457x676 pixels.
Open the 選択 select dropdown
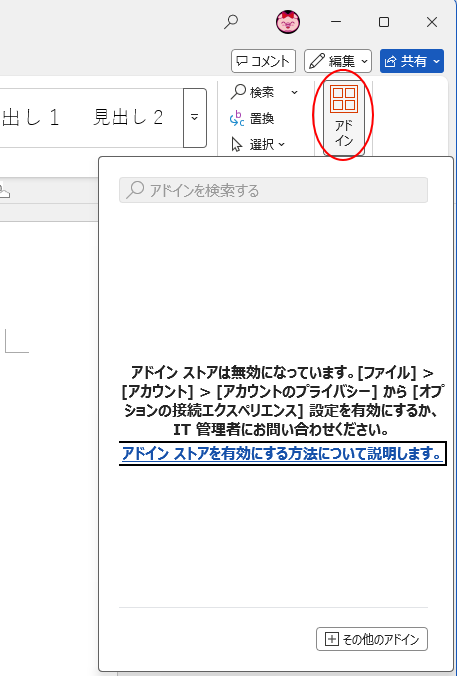258,144
